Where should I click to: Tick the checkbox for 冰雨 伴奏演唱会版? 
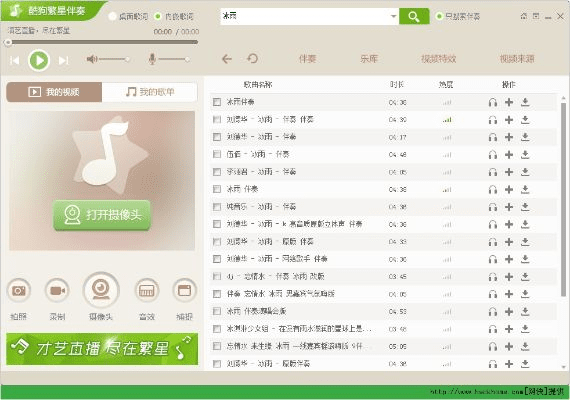[x=217, y=311]
